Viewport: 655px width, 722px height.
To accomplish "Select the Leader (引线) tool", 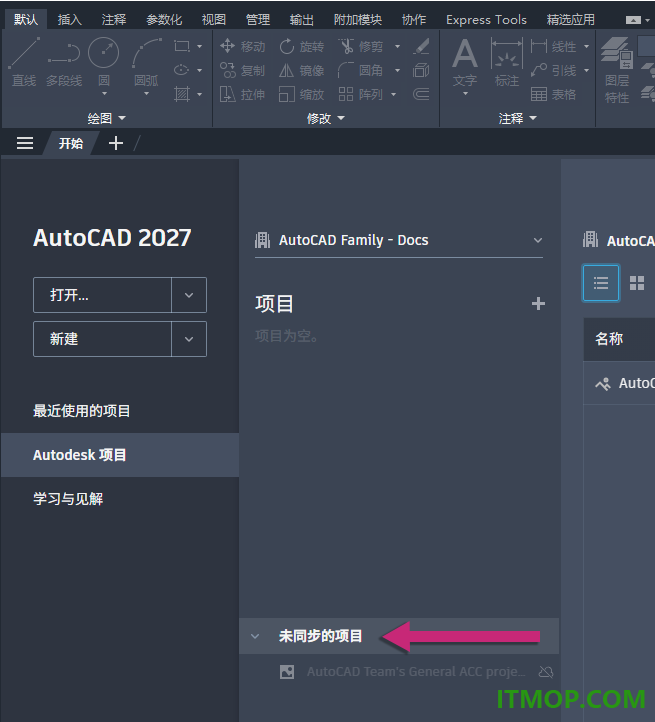I will pyautogui.click(x=553, y=70).
